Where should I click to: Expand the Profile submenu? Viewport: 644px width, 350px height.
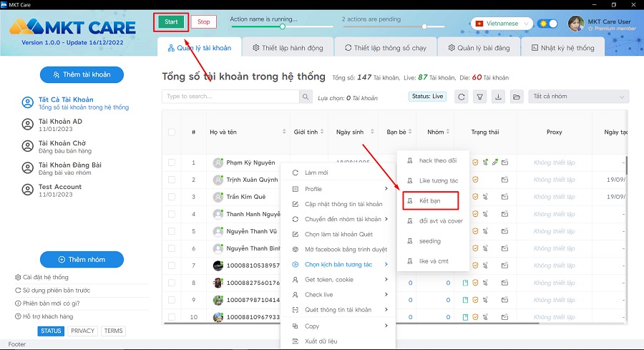click(x=339, y=189)
